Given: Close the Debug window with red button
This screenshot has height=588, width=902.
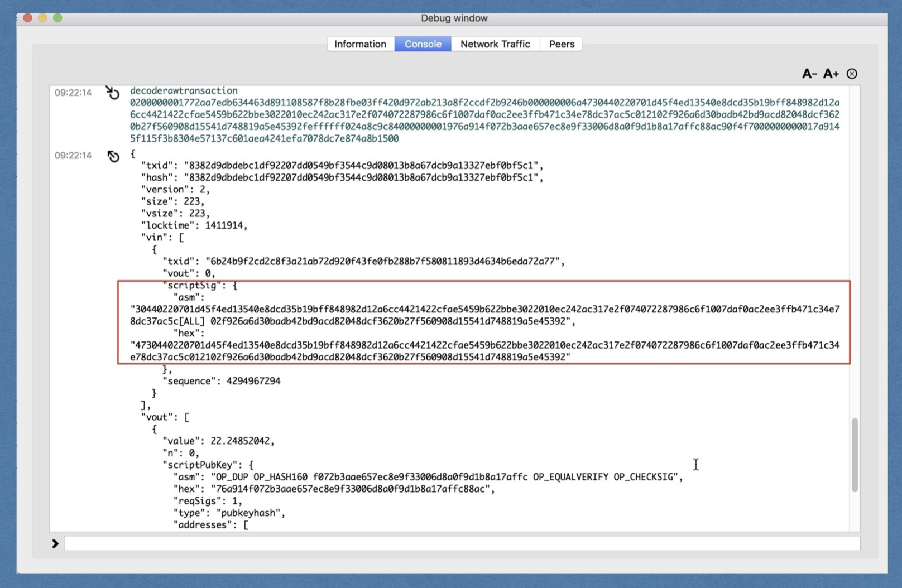Looking at the screenshot, I should point(28,18).
